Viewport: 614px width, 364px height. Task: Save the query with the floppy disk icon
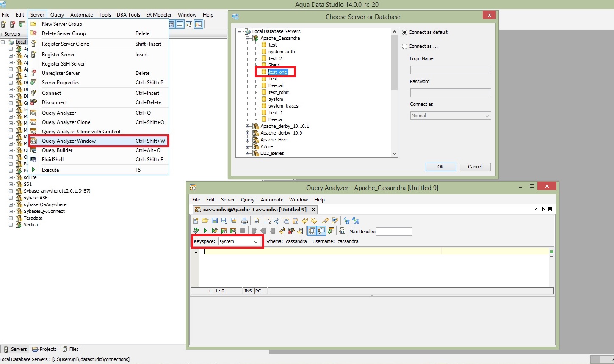click(x=214, y=221)
